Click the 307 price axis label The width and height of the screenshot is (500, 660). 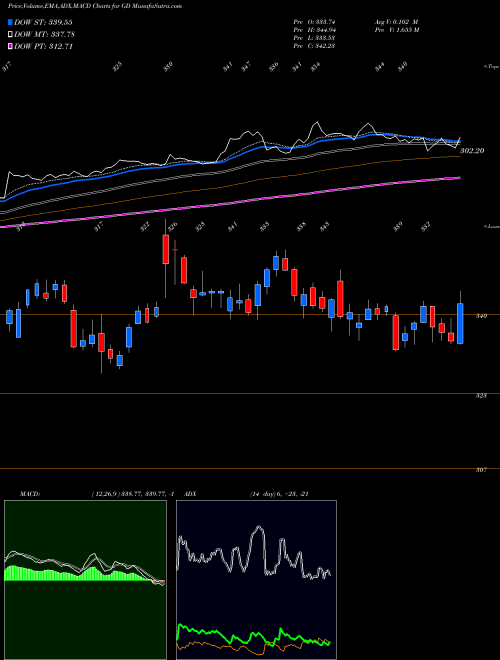point(482,470)
